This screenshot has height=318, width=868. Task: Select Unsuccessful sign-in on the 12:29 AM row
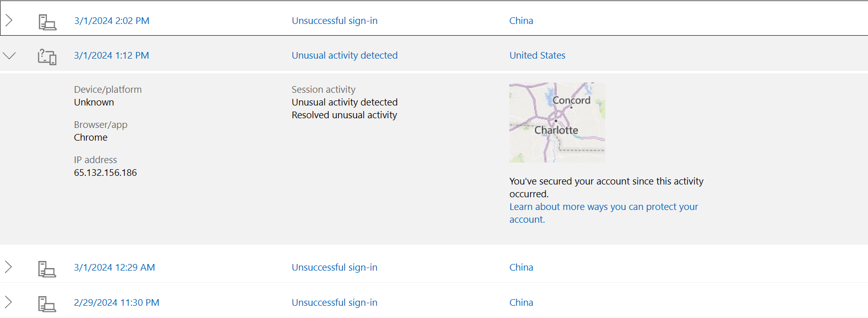[x=334, y=267]
